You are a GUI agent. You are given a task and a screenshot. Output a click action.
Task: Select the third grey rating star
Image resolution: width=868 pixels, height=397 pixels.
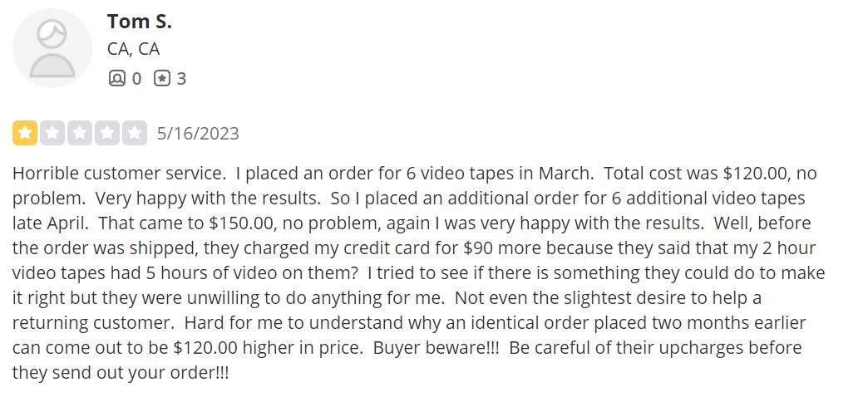(80, 133)
